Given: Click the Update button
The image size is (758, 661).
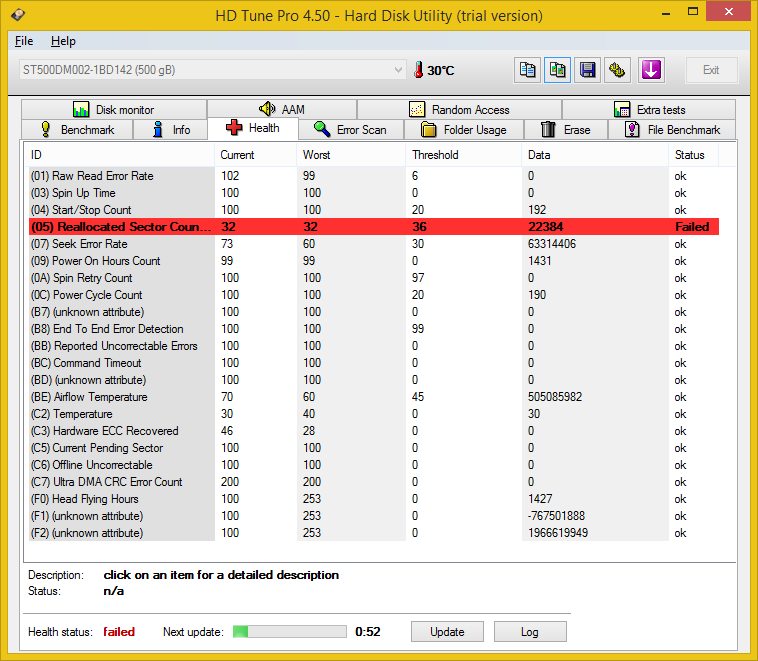Looking at the screenshot, I should tap(447, 632).
